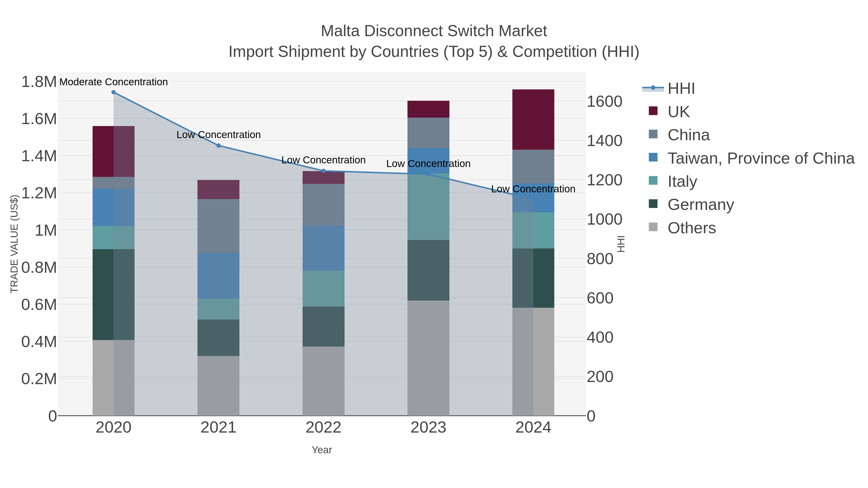Screen dimensions: 868x488
Task: Click the Import Shipment by Countries subtitle
Action: pos(434,52)
